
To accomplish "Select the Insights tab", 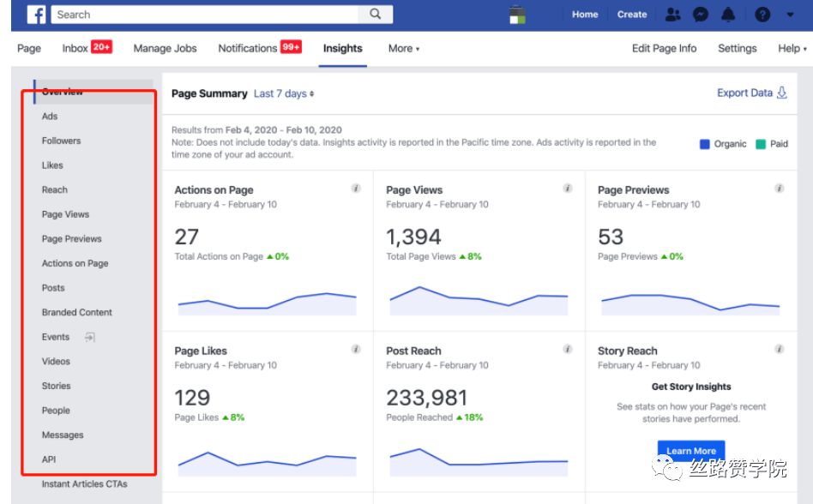I will point(343,48).
